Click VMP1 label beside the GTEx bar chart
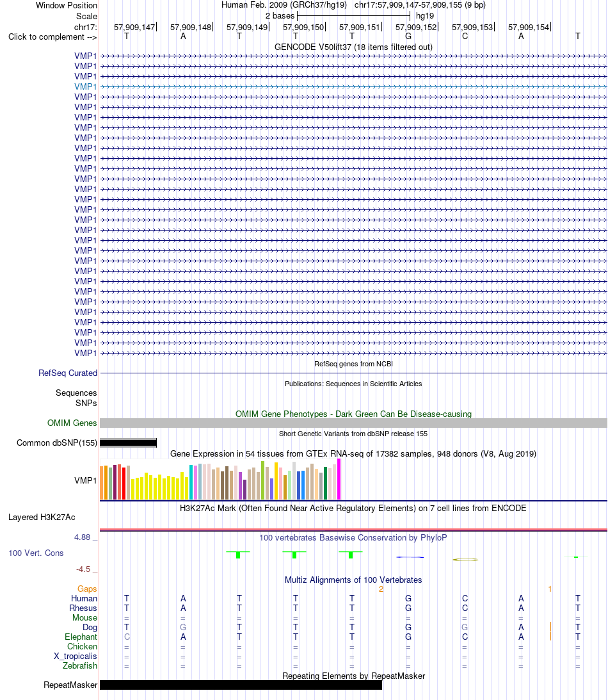 point(86,480)
